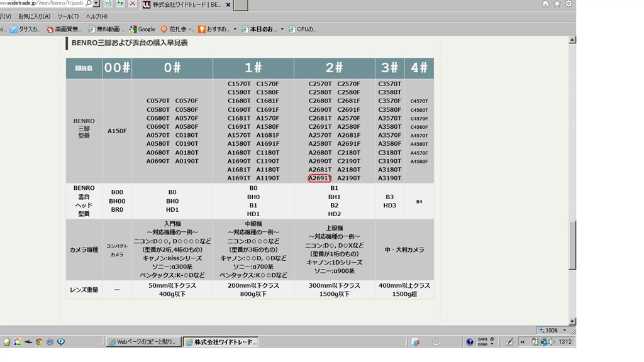644x362 pixels.
Task: Open a new blank tab
Action: (241, 5)
